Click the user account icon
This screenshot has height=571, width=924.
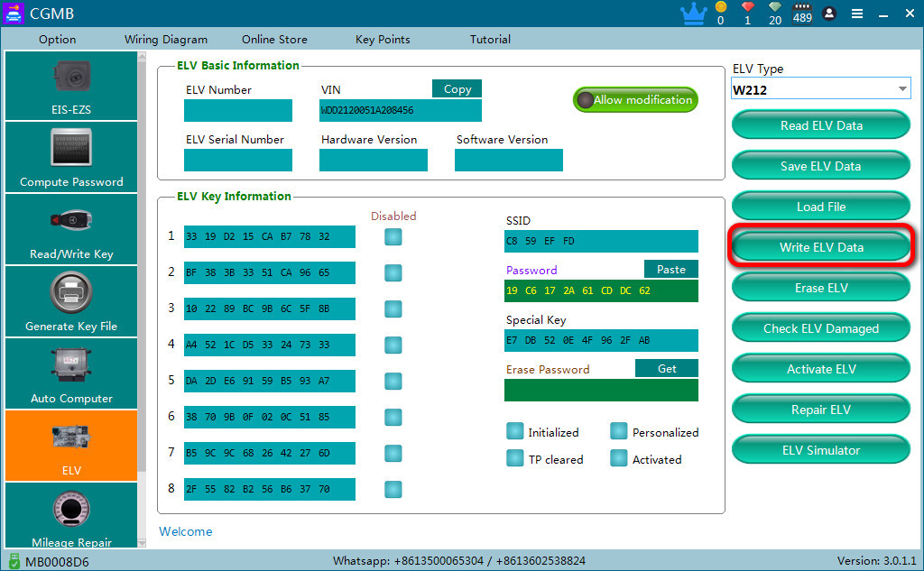click(829, 13)
